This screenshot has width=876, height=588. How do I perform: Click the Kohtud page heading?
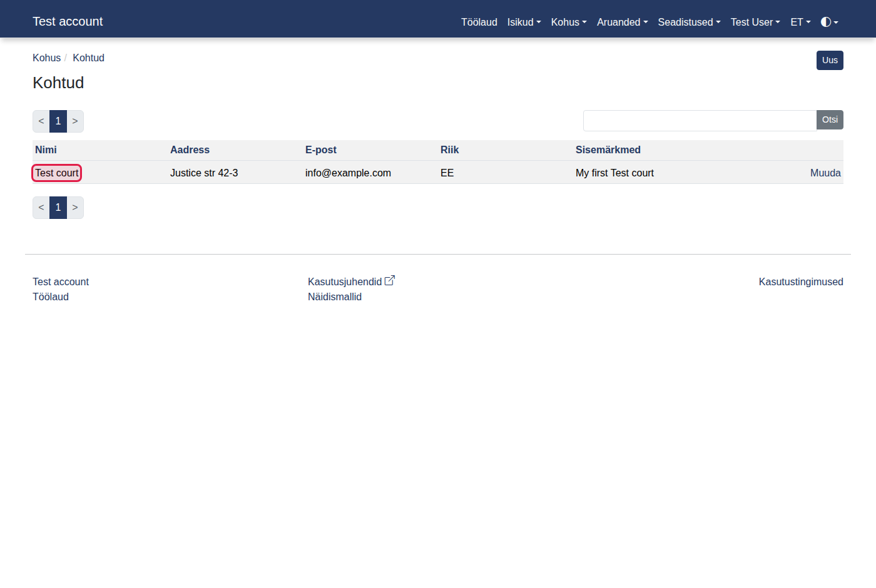58,83
